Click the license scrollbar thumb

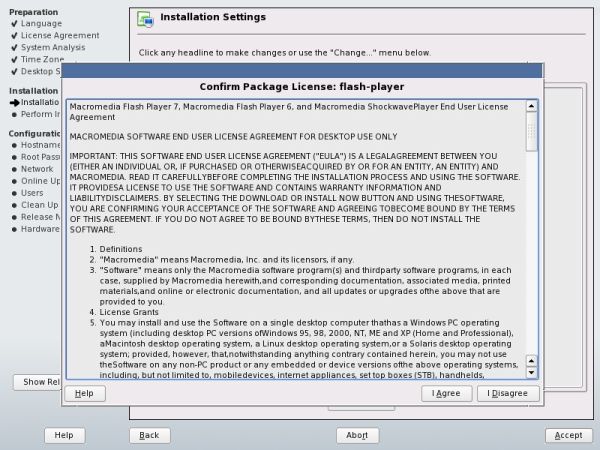click(532, 132)
